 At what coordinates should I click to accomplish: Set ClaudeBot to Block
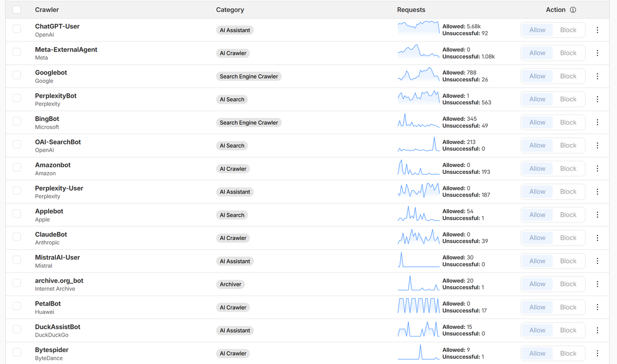coord(568,238)
